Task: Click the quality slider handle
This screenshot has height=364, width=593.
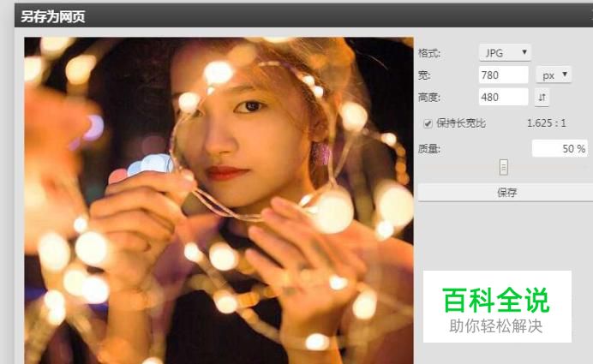Action: [503, 167]
